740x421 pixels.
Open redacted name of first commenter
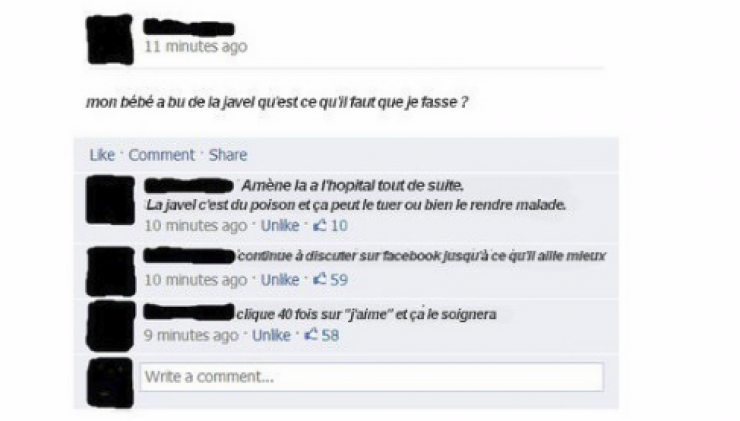(188, 185)
